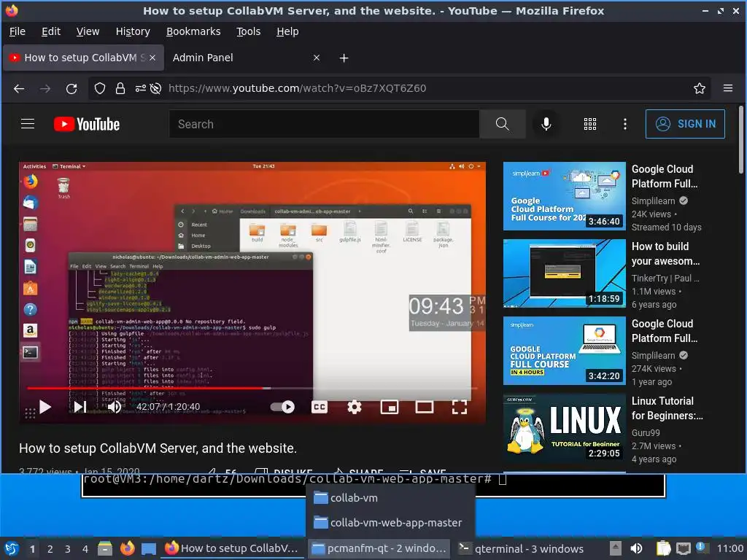Switch to virtual desktop 4

[85, 549]
